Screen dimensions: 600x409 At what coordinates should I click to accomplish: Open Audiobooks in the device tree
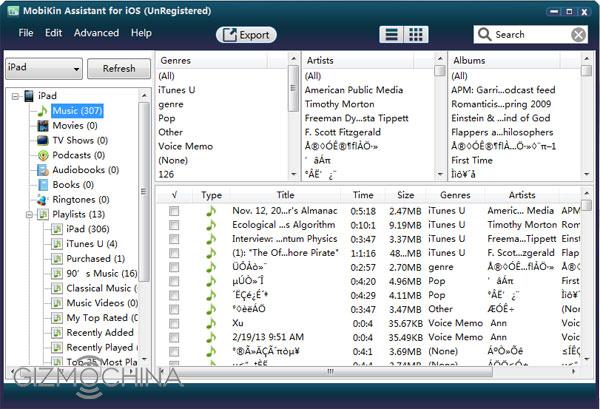[43, 170]
